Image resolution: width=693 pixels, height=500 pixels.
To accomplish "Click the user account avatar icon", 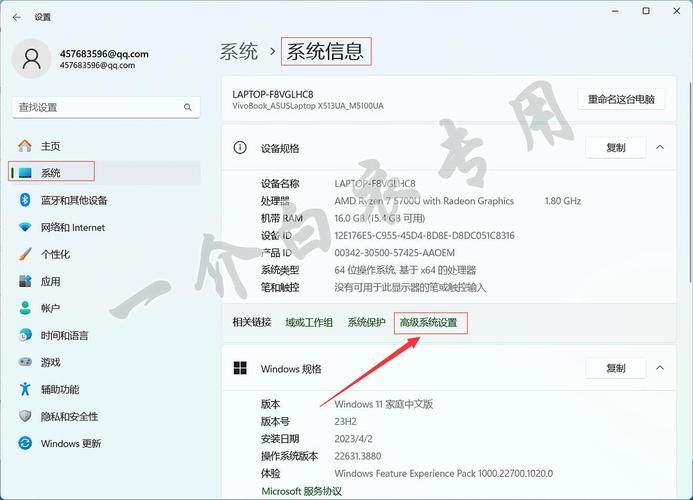I will coord(31,59).
